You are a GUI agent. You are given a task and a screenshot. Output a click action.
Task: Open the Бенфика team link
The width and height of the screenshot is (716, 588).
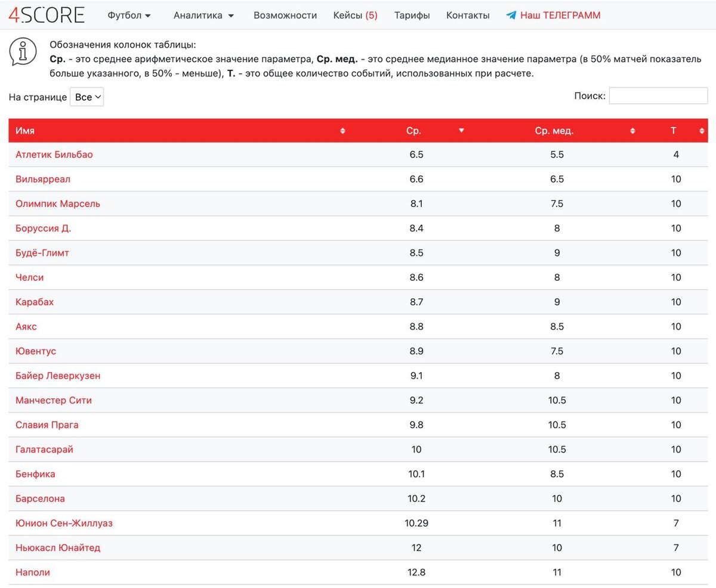coord(36,474)
